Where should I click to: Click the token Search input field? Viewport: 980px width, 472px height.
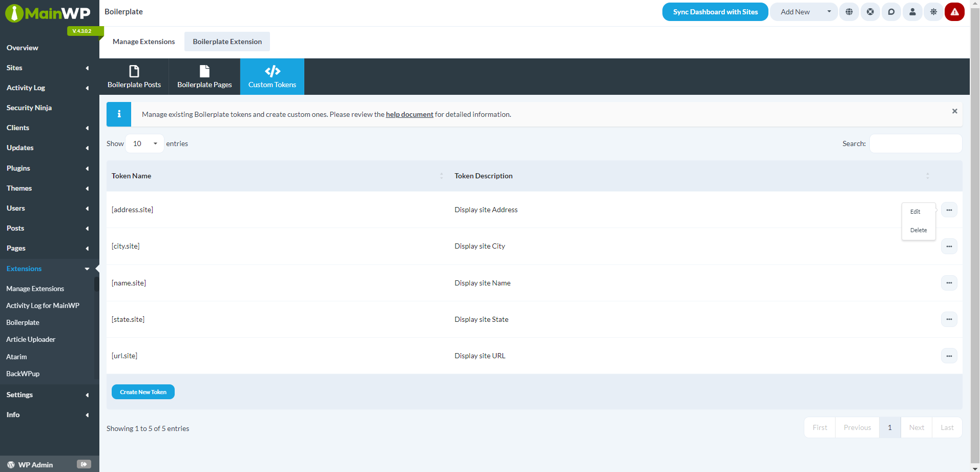coord(915,143)
